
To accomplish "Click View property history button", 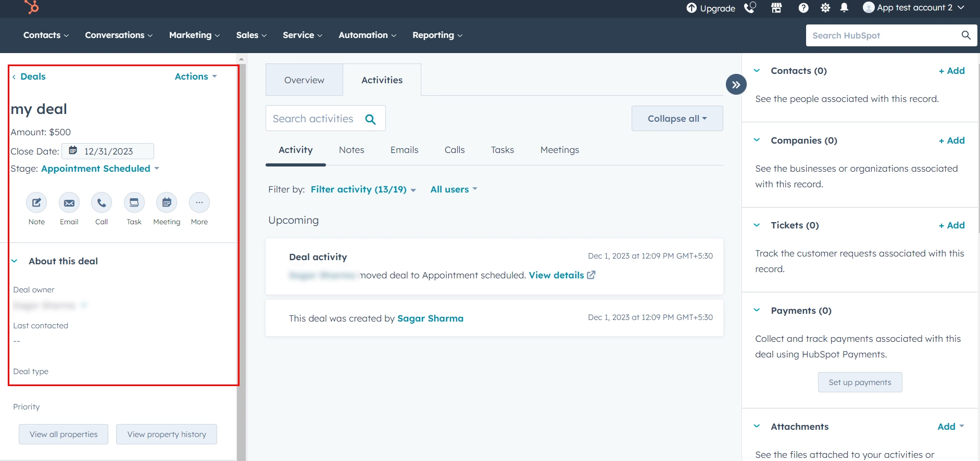I will pos(167,434).
